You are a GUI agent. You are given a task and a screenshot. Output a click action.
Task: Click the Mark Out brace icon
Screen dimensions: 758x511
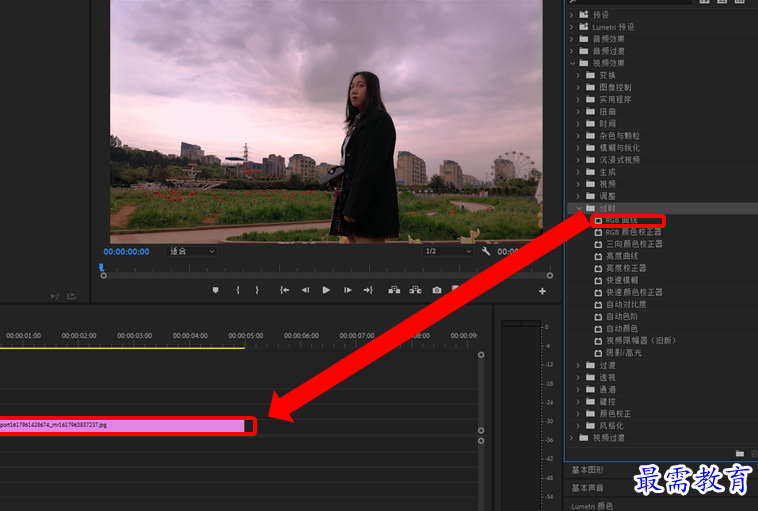point(257,290)
